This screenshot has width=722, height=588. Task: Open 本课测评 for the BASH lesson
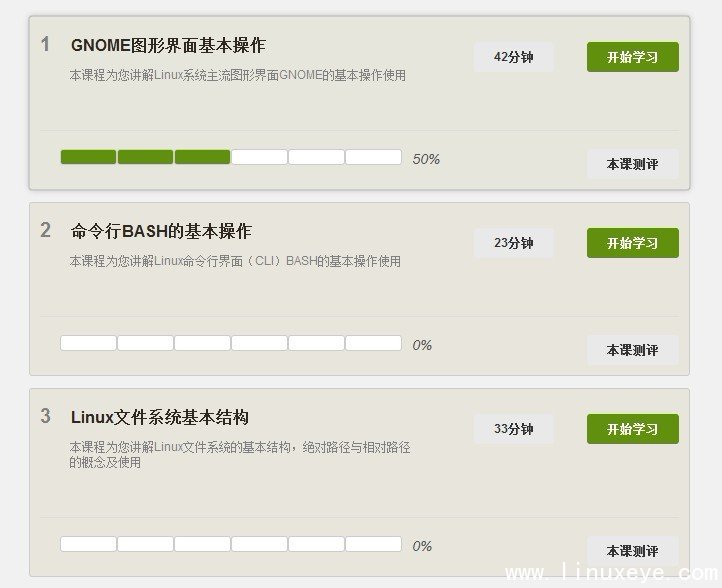tap(633, 350)
